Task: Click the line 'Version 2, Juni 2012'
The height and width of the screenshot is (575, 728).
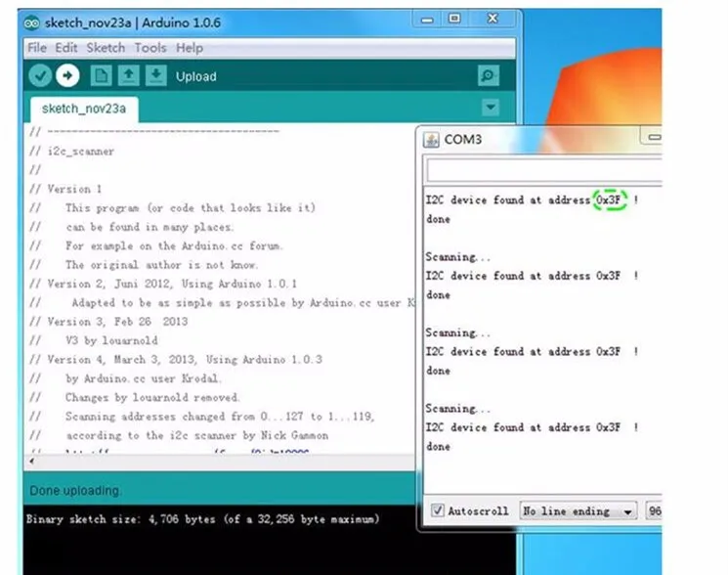Action: [x=163, y=284]
